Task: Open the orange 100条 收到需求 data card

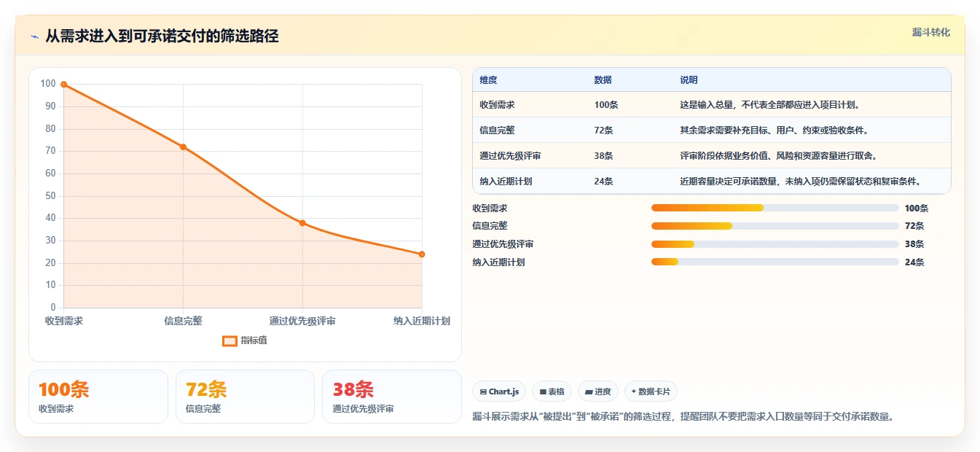Action: (98, 397)
